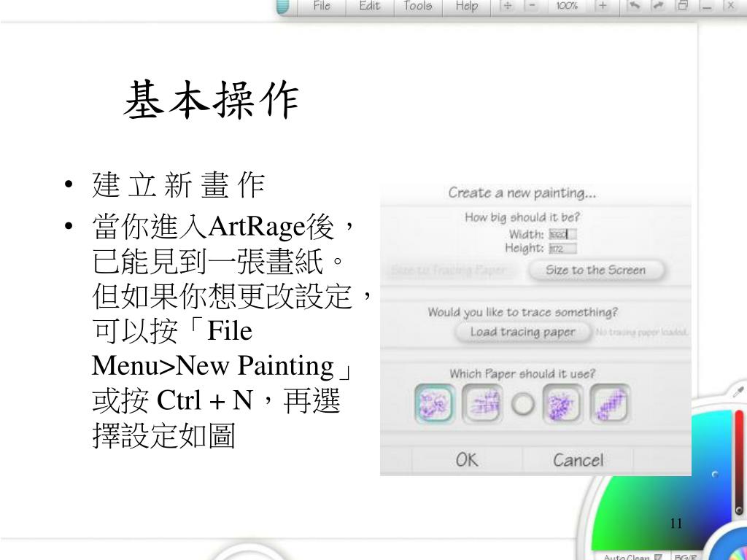Select the paper preset with dense scribble

click(x=562, y=404)
